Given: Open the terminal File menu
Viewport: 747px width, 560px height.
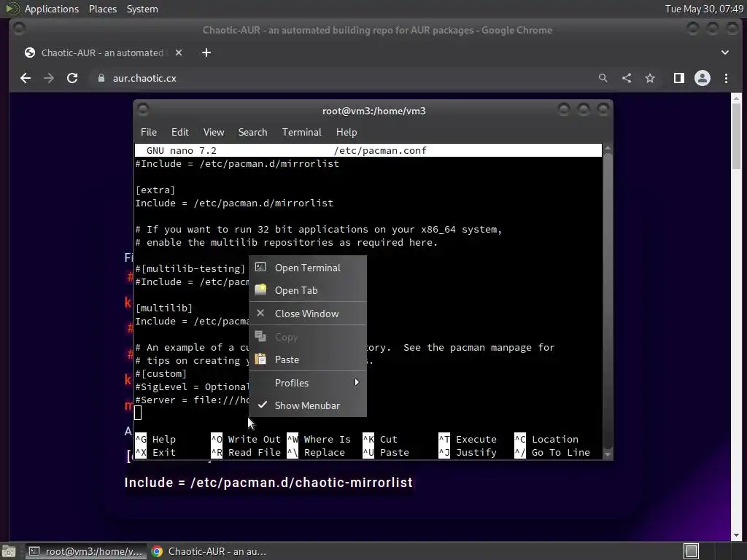Looking at the screenshot, I should 149,132.
